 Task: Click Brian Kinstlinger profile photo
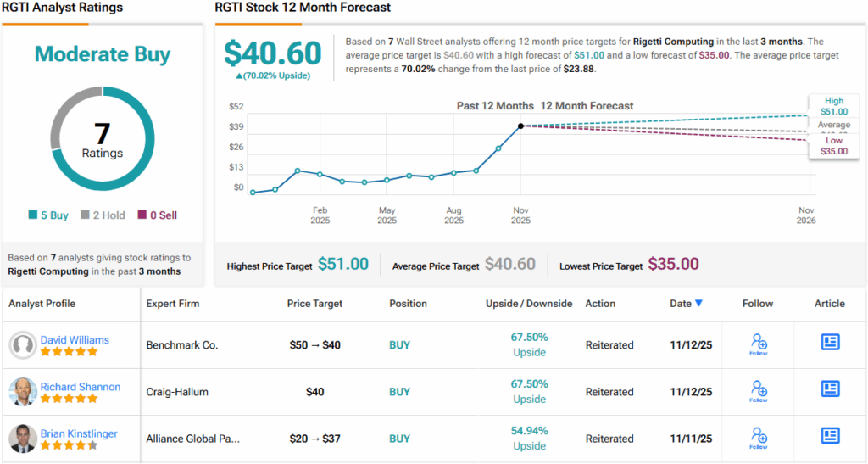tap(23, 439)
